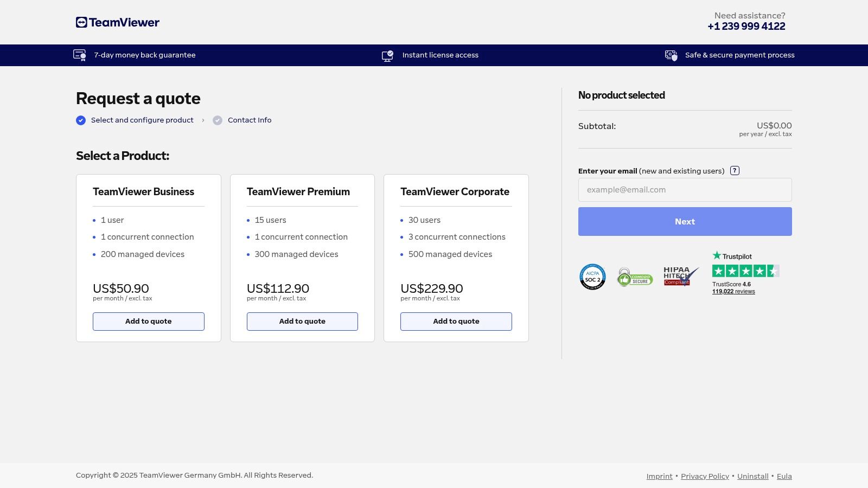868x488 pixels.
Task: Open the email help question mark icon
Action: [735, 171]
